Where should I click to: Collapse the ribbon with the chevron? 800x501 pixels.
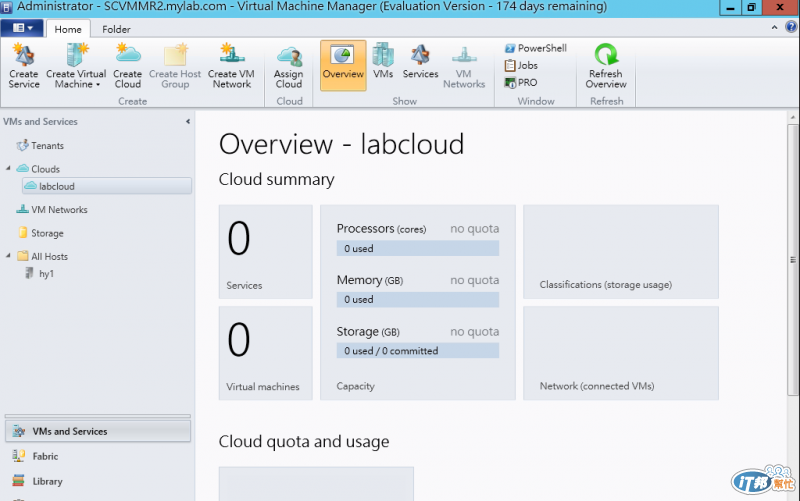[774, 28]
